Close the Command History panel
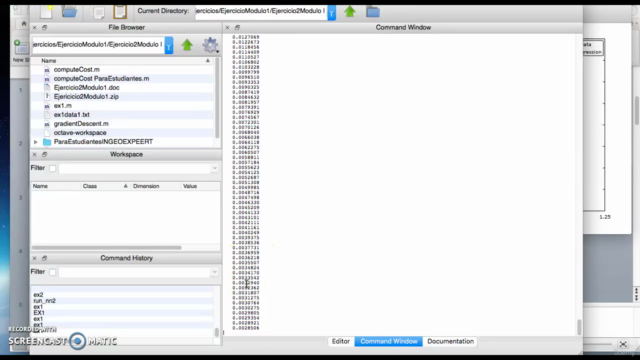 pos(35,258)
